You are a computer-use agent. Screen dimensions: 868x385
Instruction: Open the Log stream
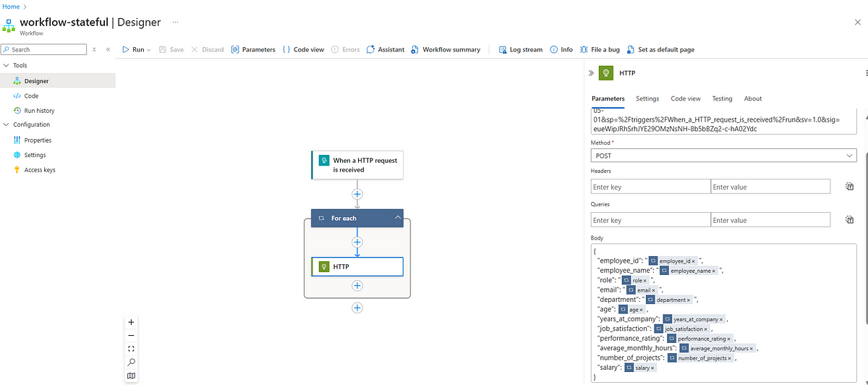[x=520, y=49]
